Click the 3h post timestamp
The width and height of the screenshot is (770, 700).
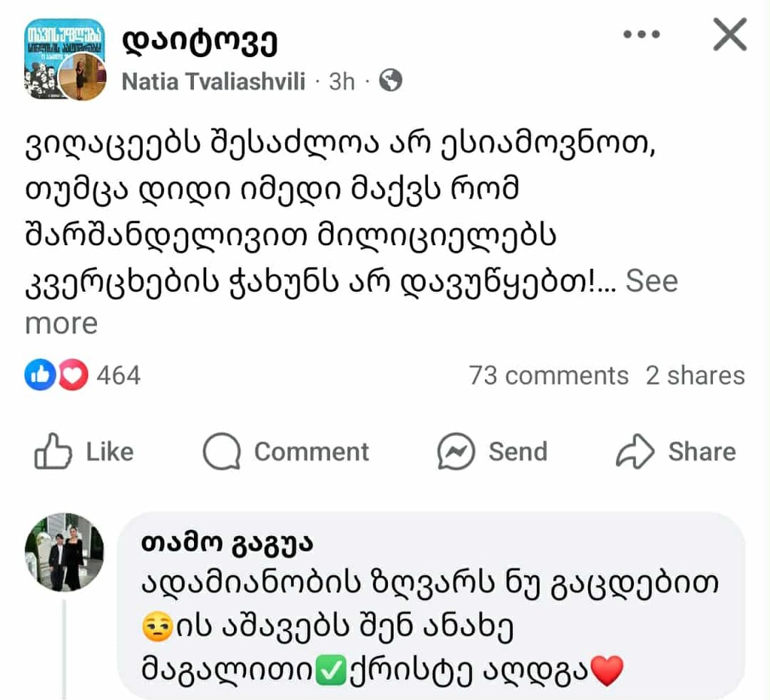coord(341,81)
